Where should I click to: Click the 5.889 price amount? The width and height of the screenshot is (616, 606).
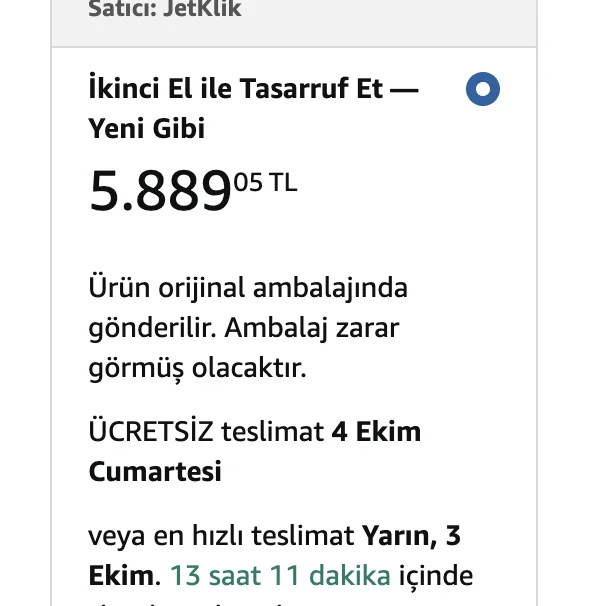tap(160, 191)
